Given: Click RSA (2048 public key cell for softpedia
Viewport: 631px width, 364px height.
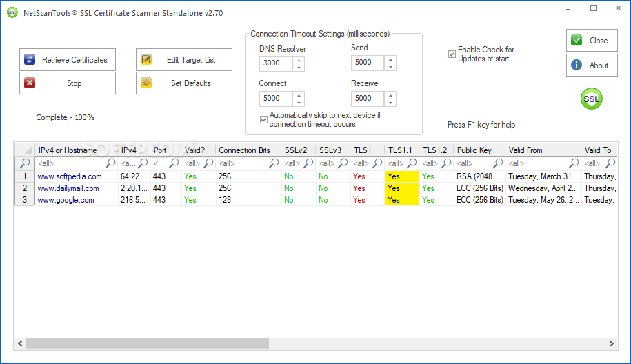Looking at the screenshot, I should point(479,176).
